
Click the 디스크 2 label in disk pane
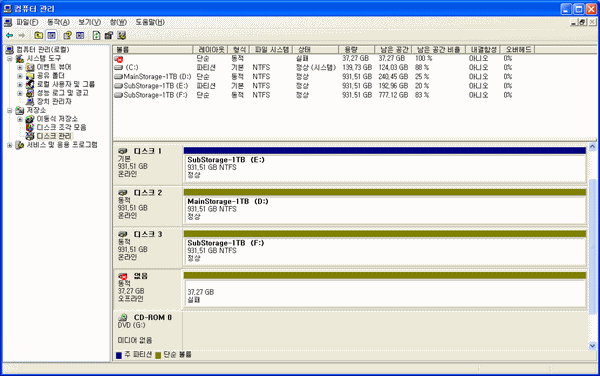point(148,193)
